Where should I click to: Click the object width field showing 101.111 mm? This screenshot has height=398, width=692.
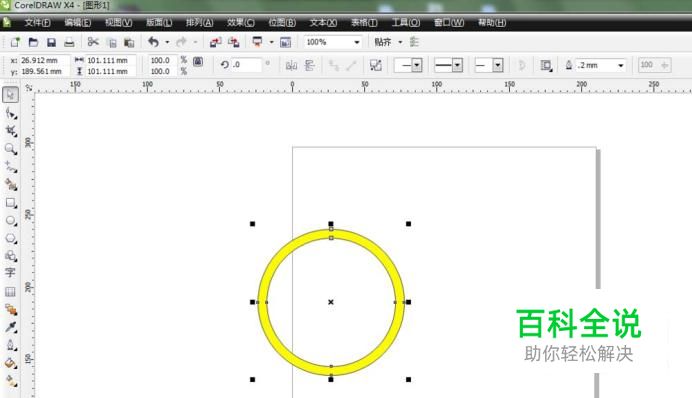click(x=110, y=60)
